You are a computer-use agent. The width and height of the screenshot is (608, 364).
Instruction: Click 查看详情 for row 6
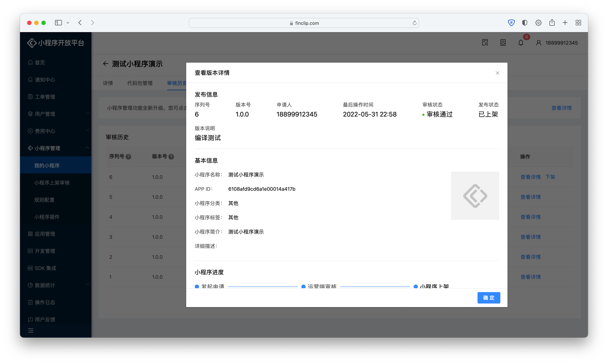pyautogui.click(x=531, y=177)
